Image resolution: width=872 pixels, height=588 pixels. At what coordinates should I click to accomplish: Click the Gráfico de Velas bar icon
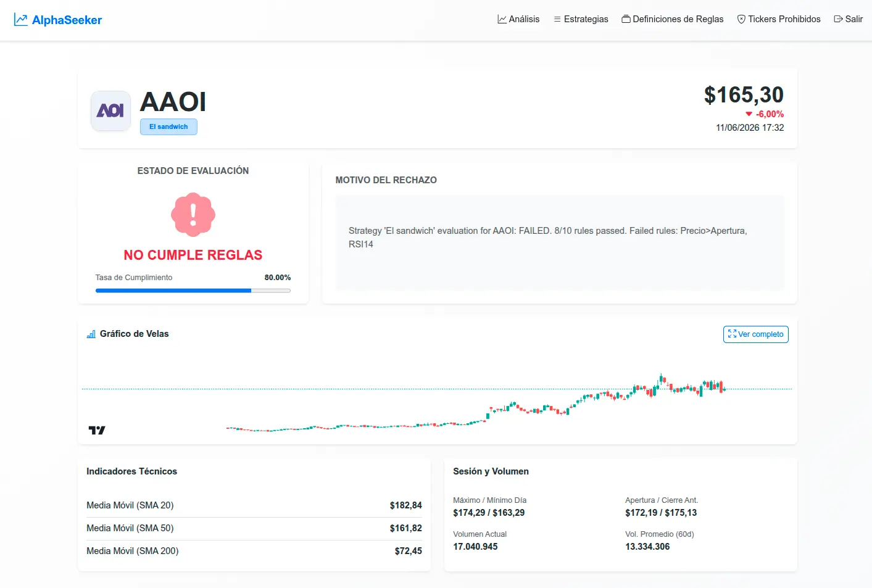point(91,334)
